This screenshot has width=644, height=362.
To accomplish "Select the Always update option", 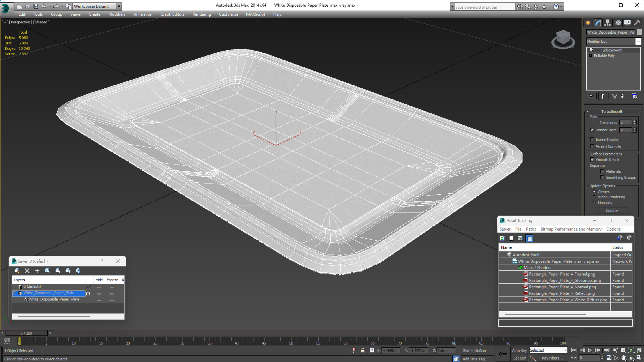I will 595,192.
